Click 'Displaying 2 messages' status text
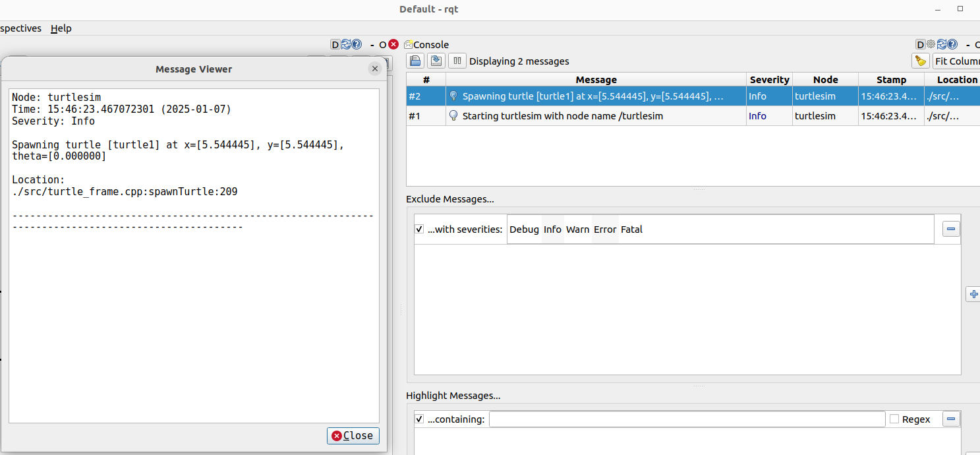 [519, 61]
